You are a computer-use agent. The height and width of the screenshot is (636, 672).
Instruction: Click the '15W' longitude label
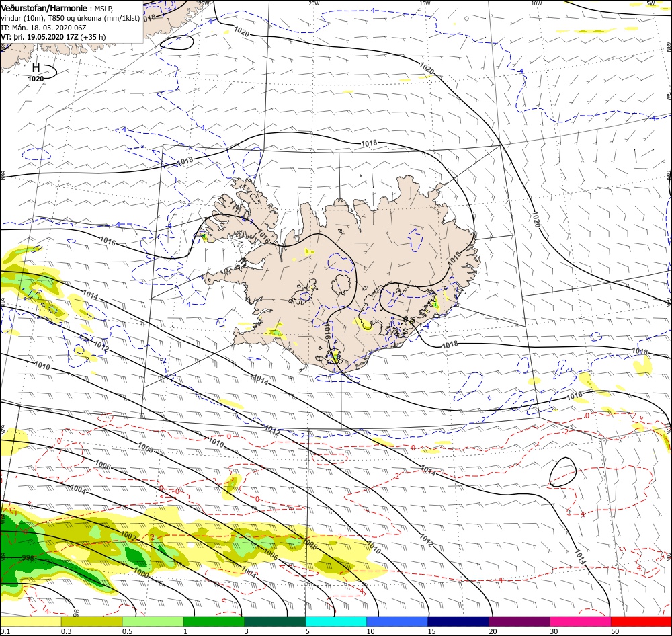tap(425, 3)
